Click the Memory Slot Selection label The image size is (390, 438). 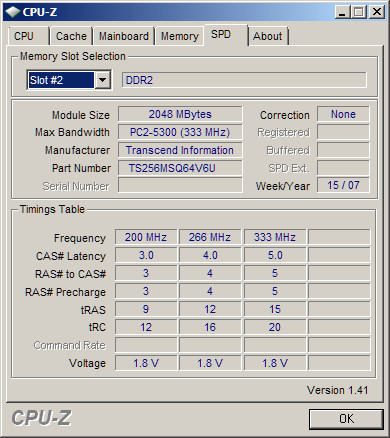73,56
